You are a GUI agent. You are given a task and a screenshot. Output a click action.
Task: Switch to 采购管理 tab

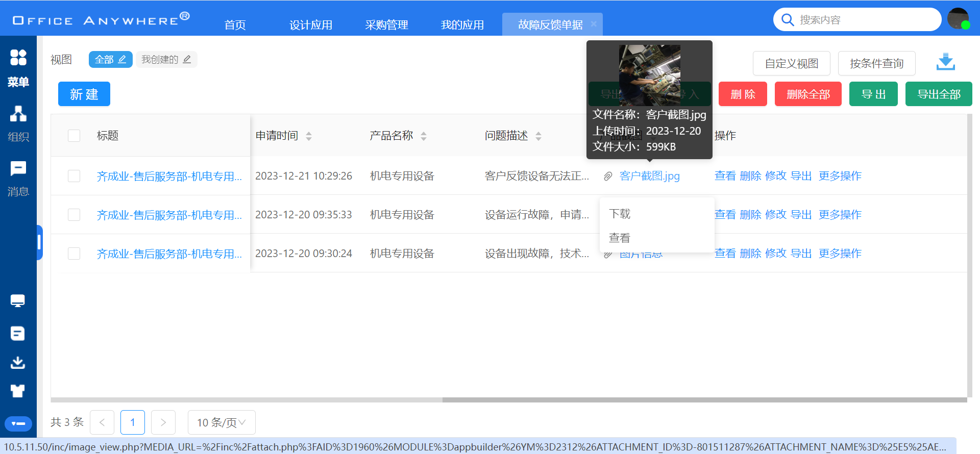point(386,24)
